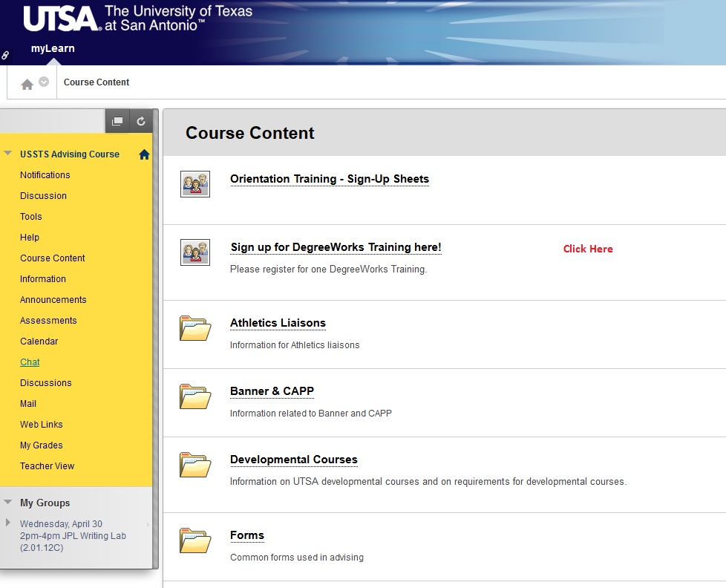Open the Chat link in sidebar
This screenshot has width=726, height=588.
pos(30,362)
